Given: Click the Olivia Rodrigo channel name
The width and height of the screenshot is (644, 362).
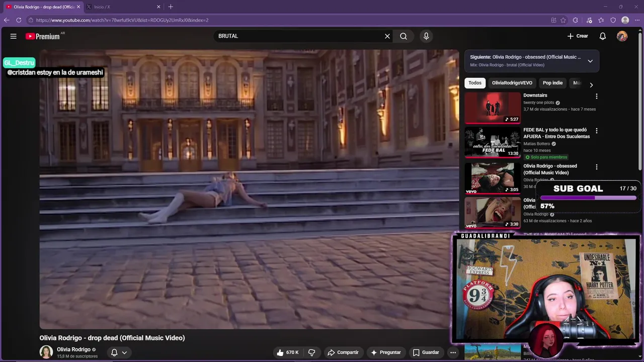Looking at the screenshot, I should pyautogui.click(x=73, y=349).
